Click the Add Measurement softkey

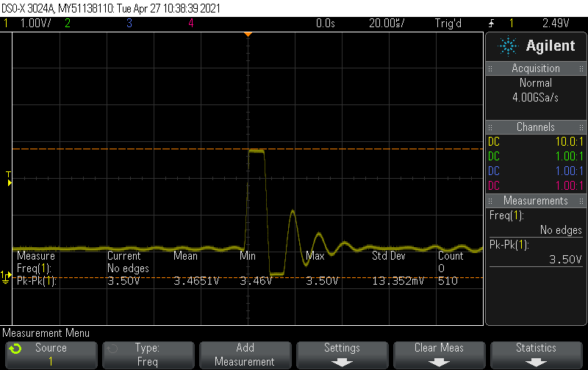pos(245,355)
